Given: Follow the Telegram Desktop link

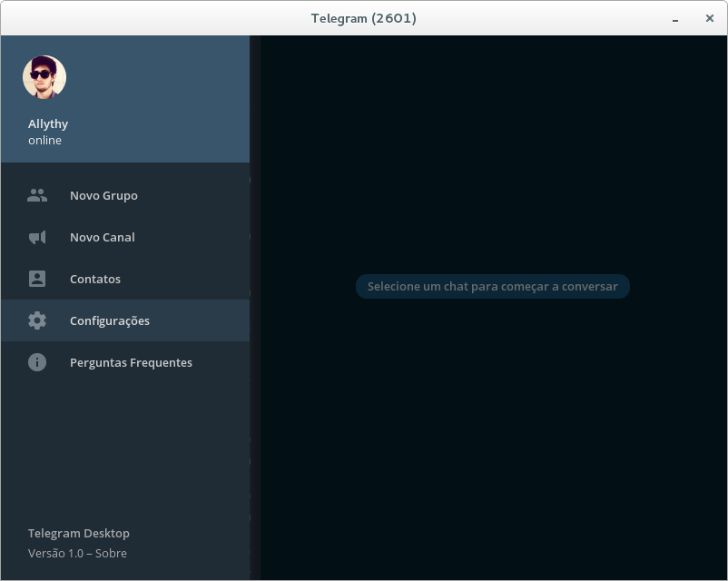Looking at the screenshot, I should coord(78,533).
